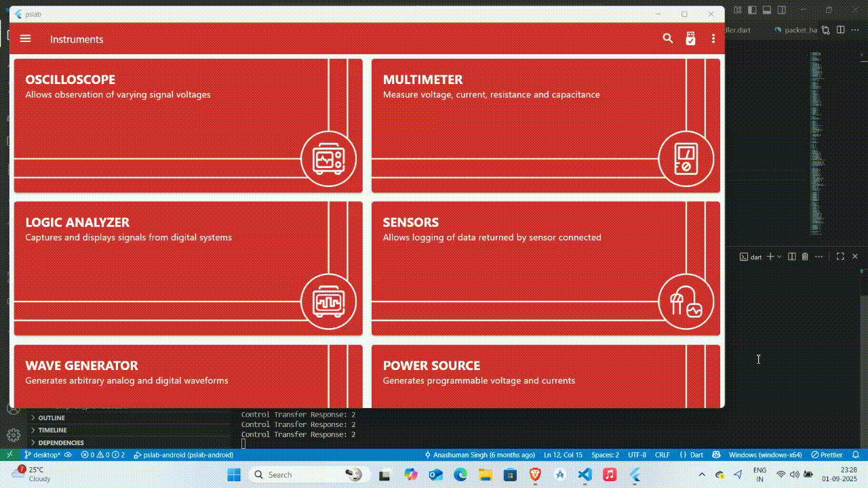868x488 pixels.
Task: Open the new terminal launch profile dropdown
Action: [780, 257]
